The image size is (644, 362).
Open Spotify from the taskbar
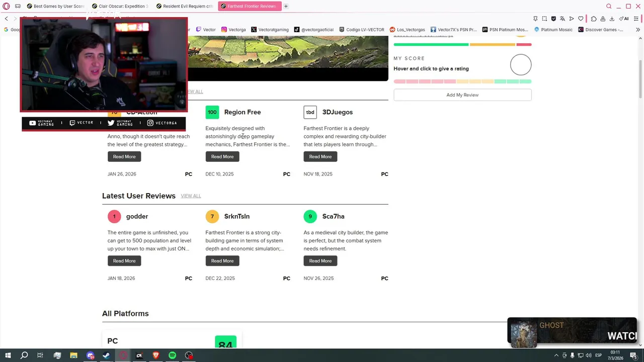[172, 355]
